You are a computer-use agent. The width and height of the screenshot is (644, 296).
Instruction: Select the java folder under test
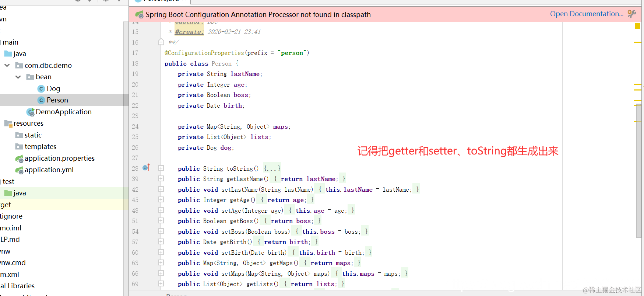tap(20, 193)
